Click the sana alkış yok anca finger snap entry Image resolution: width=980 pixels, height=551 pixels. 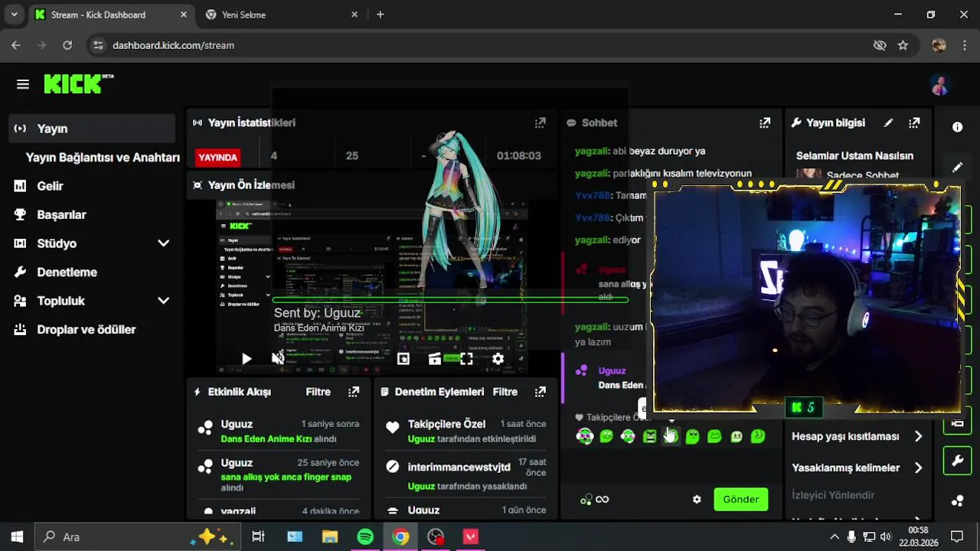(279, 474)
